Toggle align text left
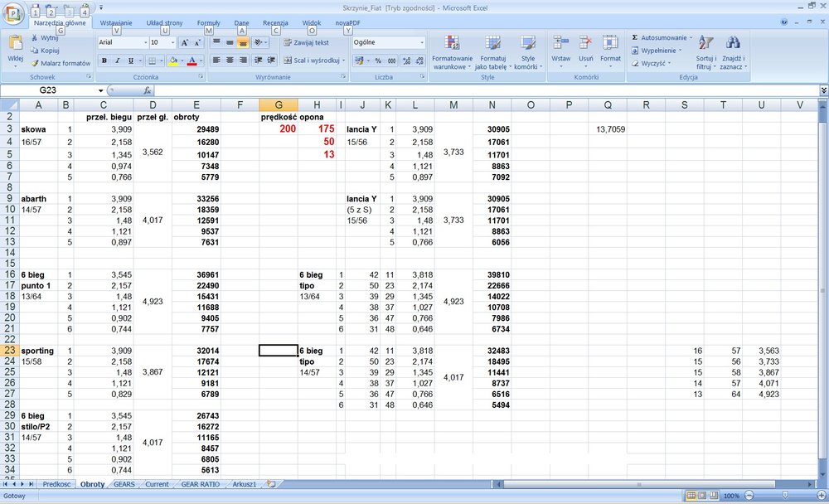Screen dimensions: 829x504 coord(216,61)
